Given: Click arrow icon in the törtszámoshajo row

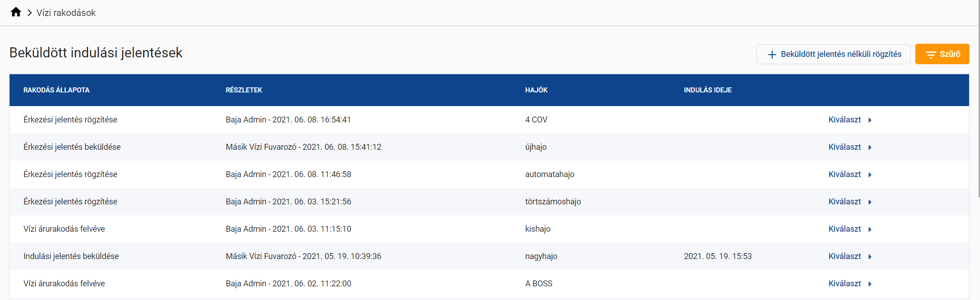Looking at the screenshot, I should click(870, 202).
